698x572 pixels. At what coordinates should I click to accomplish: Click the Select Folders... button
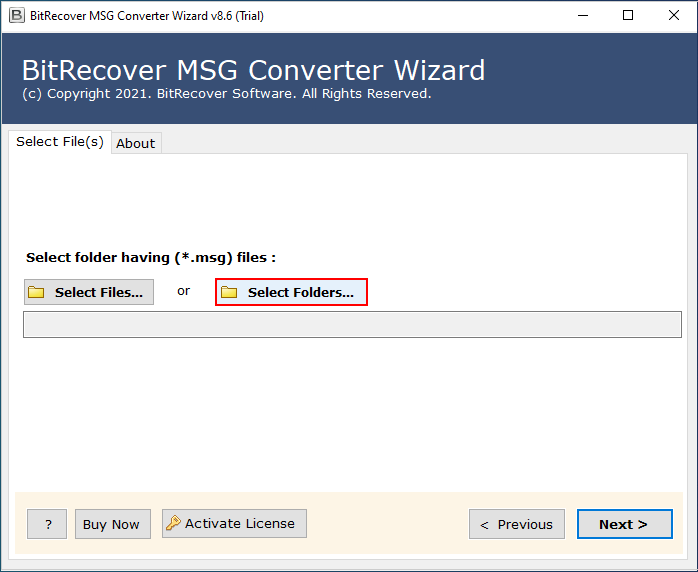tap(292, 292)
